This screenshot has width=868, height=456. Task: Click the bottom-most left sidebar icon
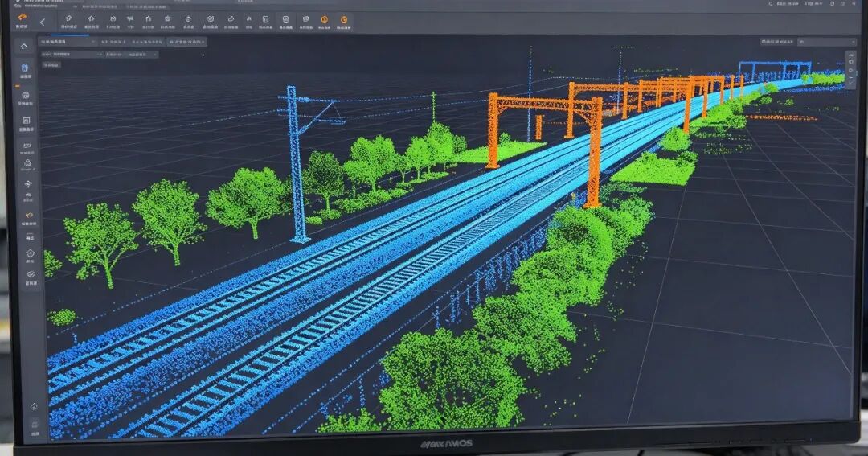35,424
